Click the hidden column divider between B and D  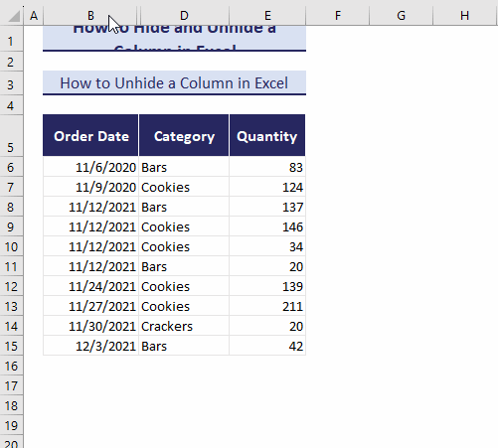tap(138, 15)
